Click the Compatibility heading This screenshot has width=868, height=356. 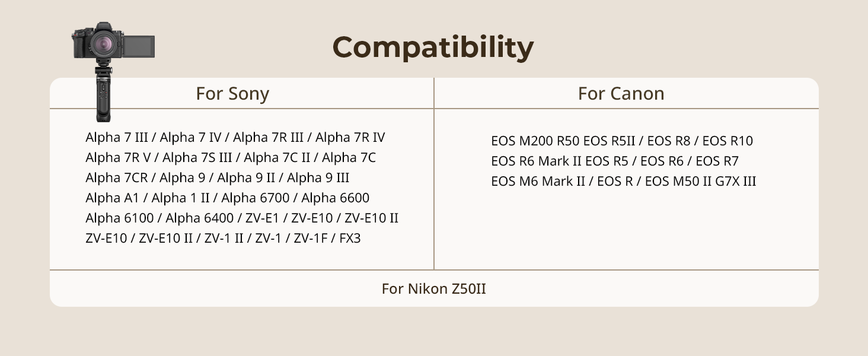tap(433, 47)
